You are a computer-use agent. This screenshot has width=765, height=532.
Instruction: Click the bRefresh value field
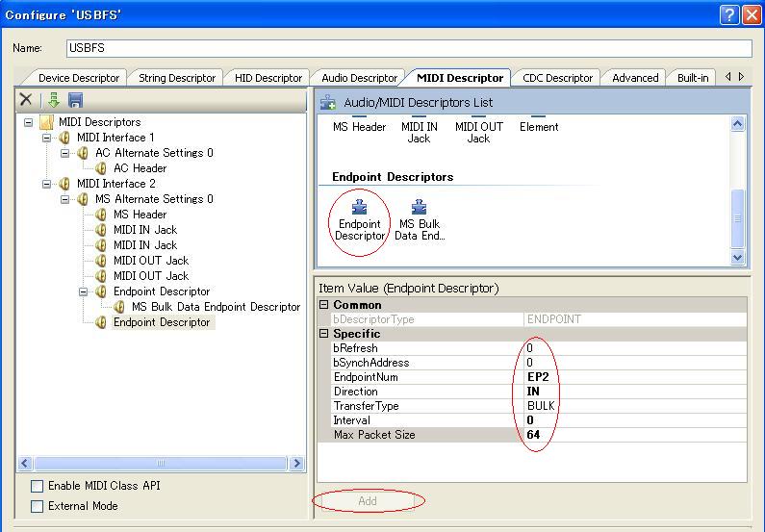[636, 348]
